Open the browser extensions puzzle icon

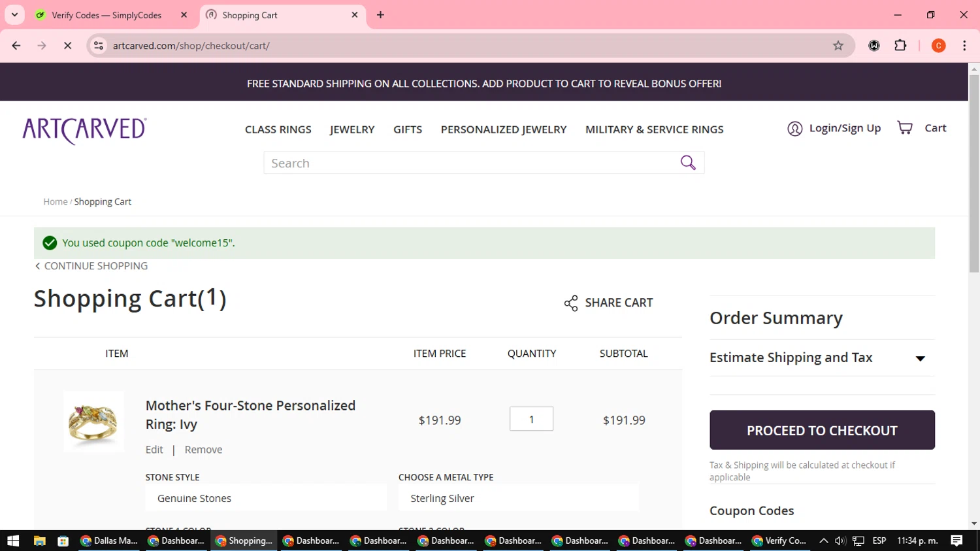tap(900, 46)
